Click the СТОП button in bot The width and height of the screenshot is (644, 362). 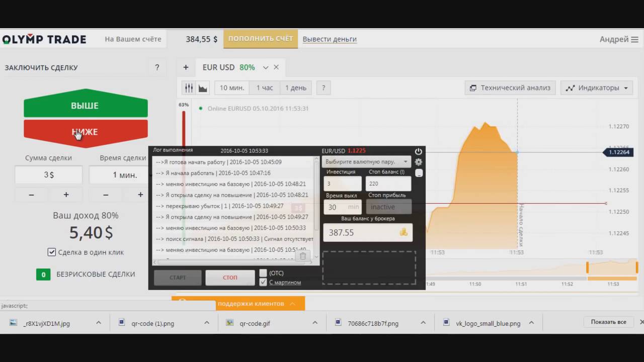230,278
